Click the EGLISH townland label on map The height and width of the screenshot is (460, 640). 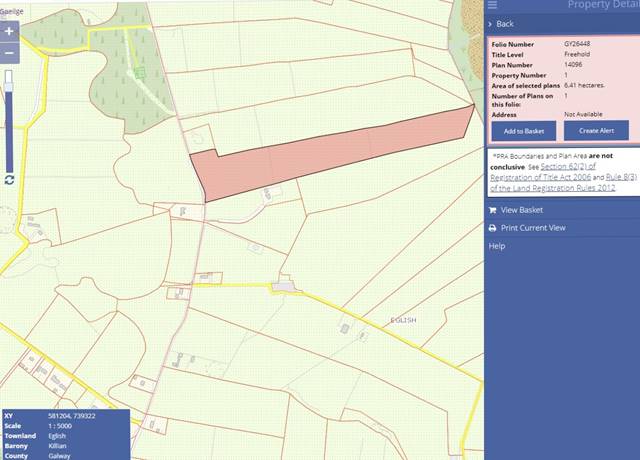tap(403, 320)
